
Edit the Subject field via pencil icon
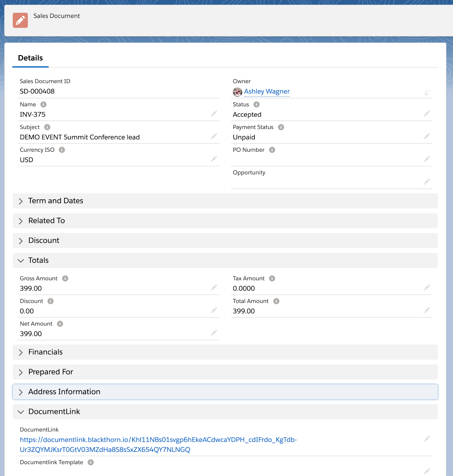pos(214,136)
